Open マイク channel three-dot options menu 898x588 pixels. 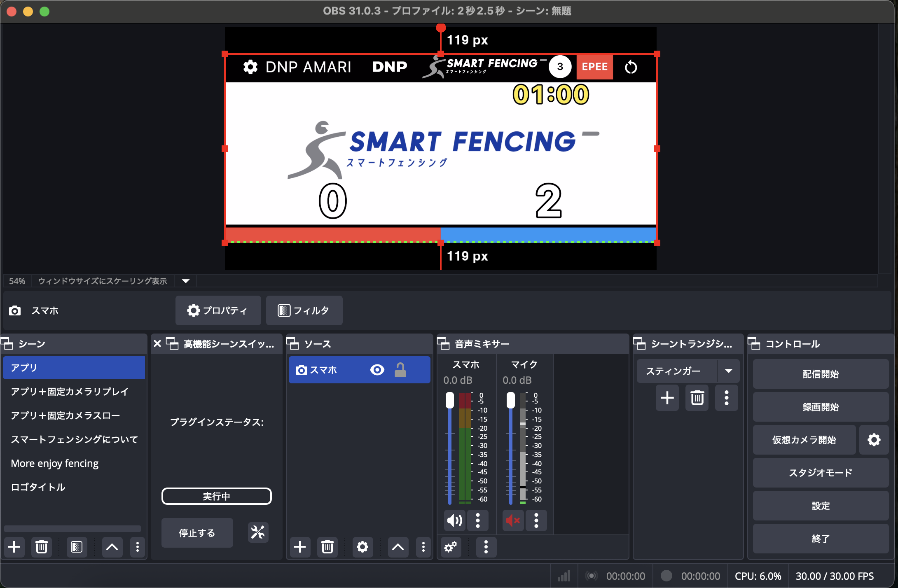tap(536, 520)
